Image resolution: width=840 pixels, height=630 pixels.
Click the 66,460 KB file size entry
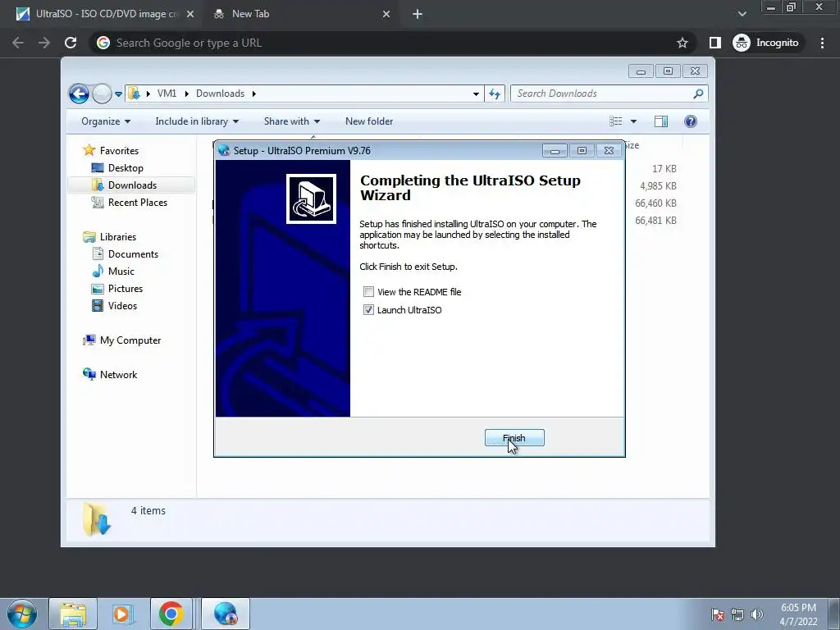[655, 203]
